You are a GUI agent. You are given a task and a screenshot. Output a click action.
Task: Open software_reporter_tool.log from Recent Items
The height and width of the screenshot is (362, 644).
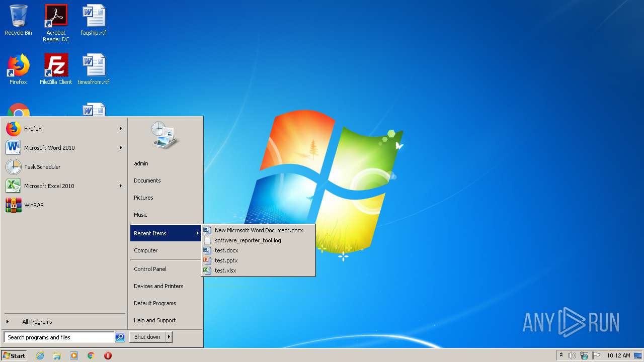point(259,240)
